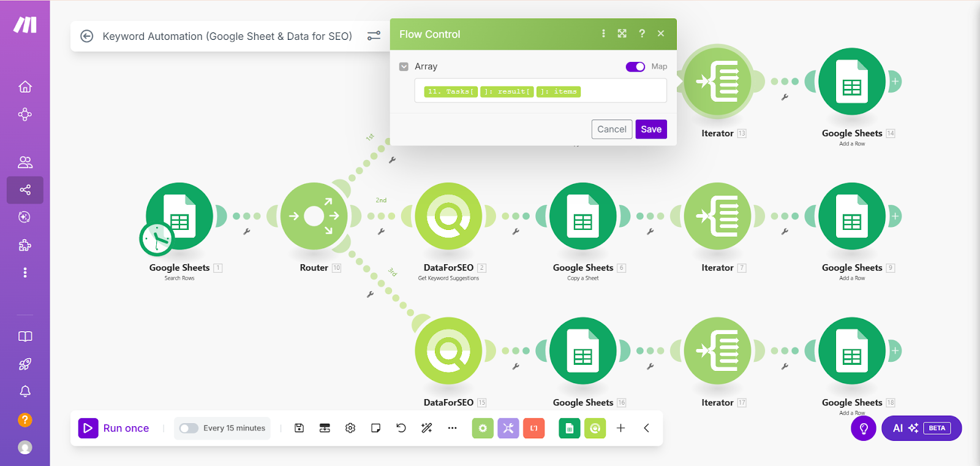Open the Organization icon in sidebar
Image resolution: width=980 pixels, height=466 pixels.
(25, 115)
